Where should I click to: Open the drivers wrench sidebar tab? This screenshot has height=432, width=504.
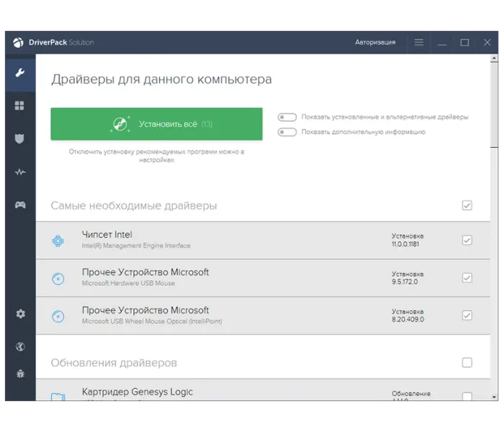click(x=19, y=73)
